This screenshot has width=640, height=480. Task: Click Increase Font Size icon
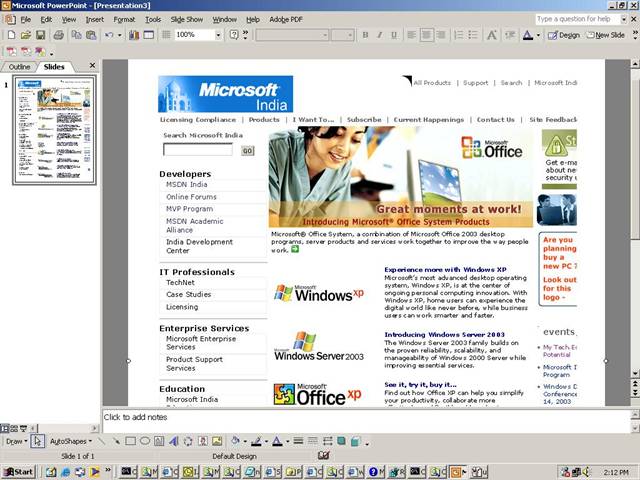coord(492,35)
